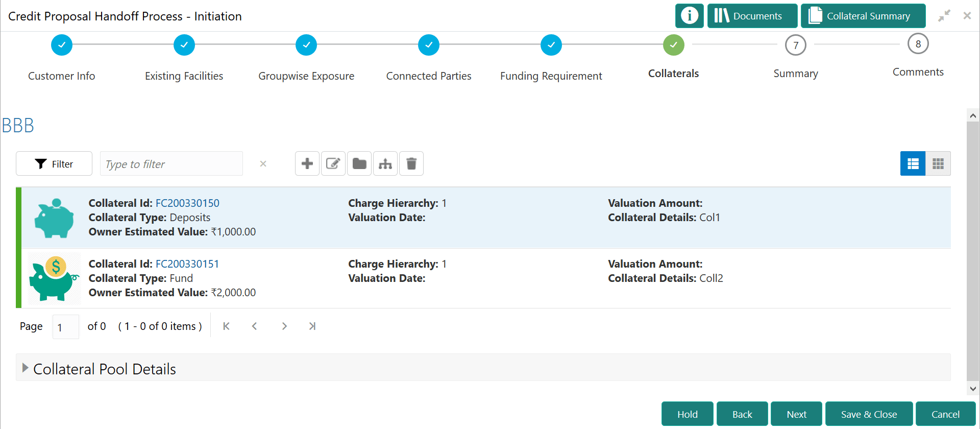Delete collateral with trash icon

(x=411, y=163)
